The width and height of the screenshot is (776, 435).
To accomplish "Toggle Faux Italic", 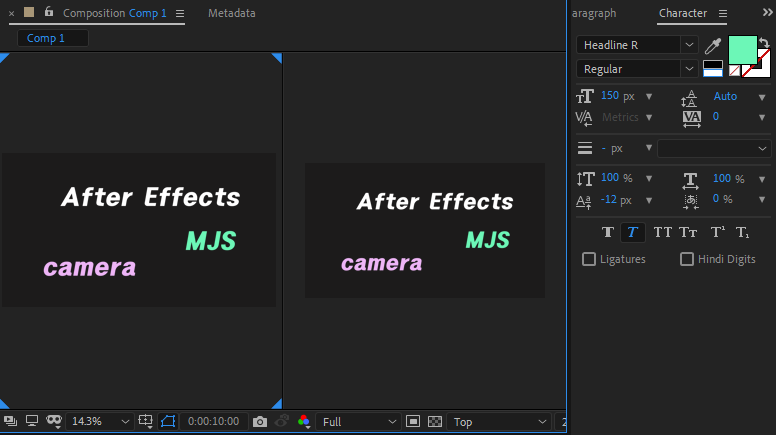I will tap(632, 232).
